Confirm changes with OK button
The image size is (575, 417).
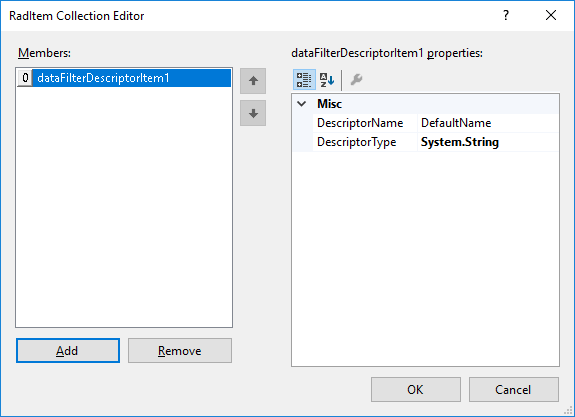(x=415, y=389)
